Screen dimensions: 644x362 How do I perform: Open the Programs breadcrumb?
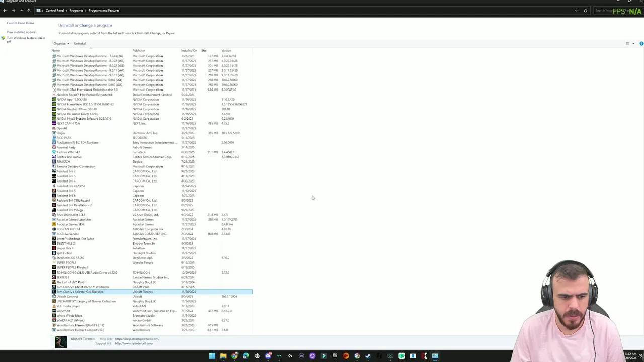pyautogui.click(x=76, y=10)
